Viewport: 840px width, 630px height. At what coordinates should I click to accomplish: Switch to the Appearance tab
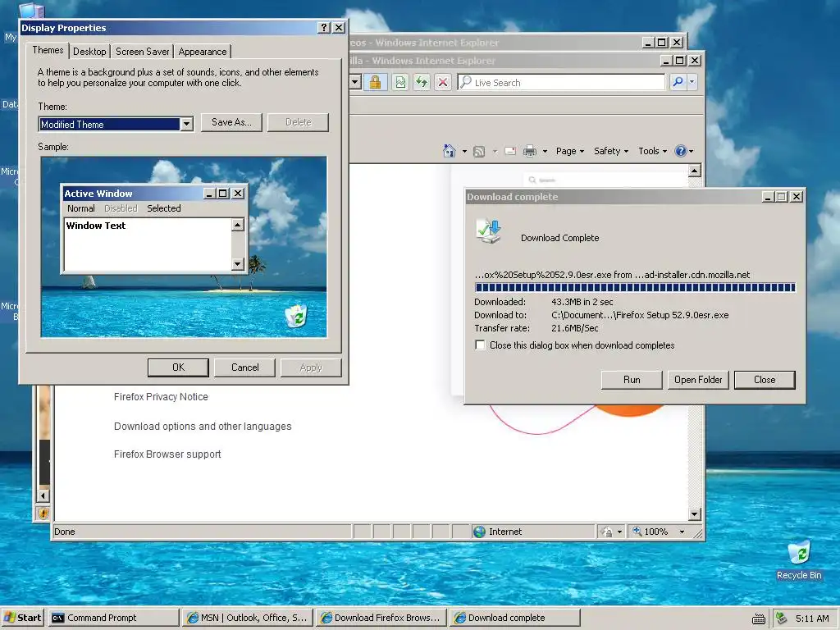(x=203, y=52)
